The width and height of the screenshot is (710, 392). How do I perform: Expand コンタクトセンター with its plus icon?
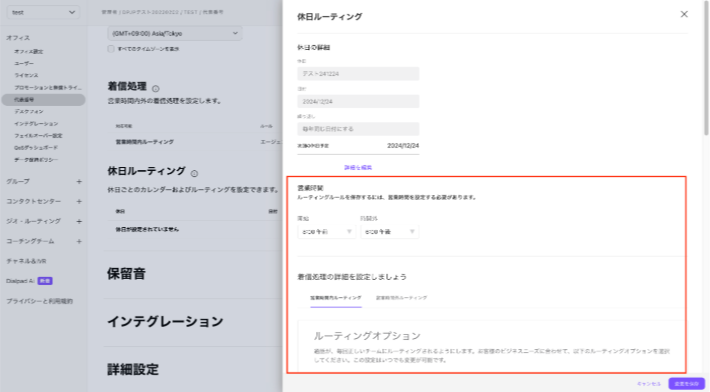pos(79,201)
